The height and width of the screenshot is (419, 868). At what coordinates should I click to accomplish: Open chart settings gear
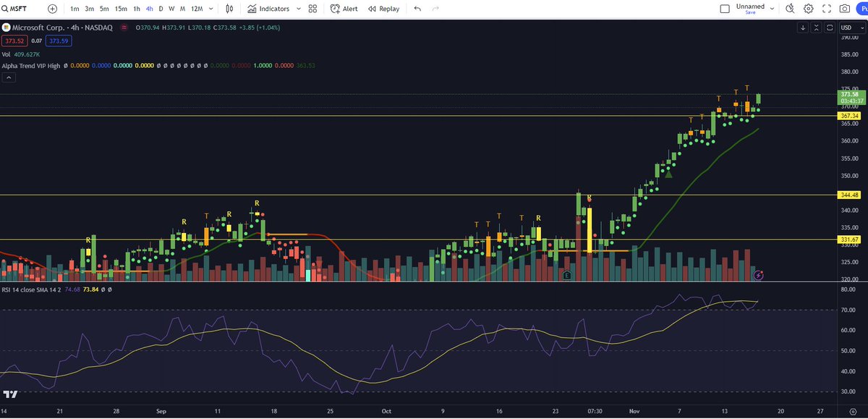click(x=809, y=9)
